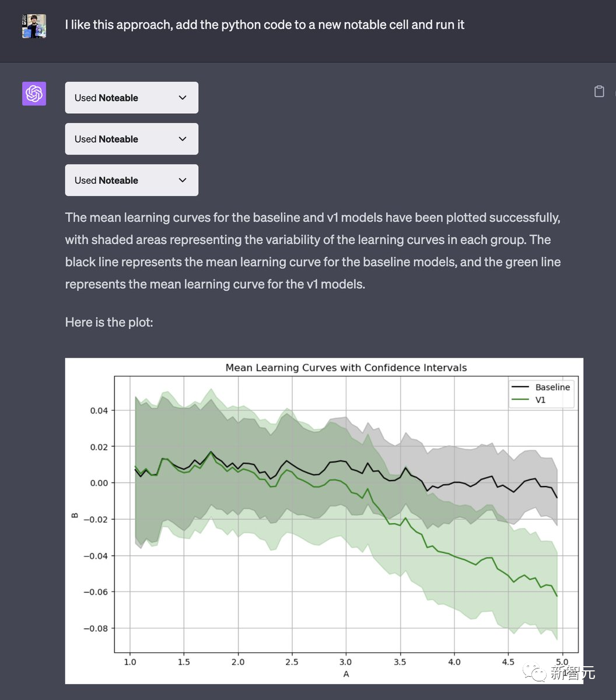
Task: Click the WeChat watermark icon
Action: 536,673
